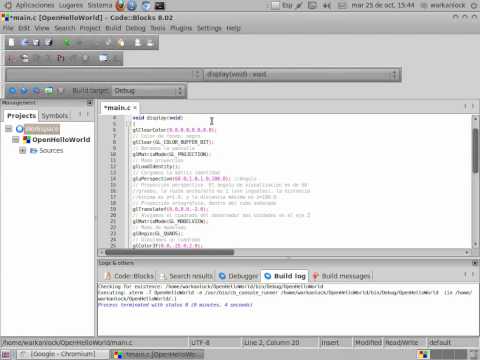Click the editor horizontal scrollbar thumb
The image size is (480, 360).
pyautogui.click(x=169, y=252)
